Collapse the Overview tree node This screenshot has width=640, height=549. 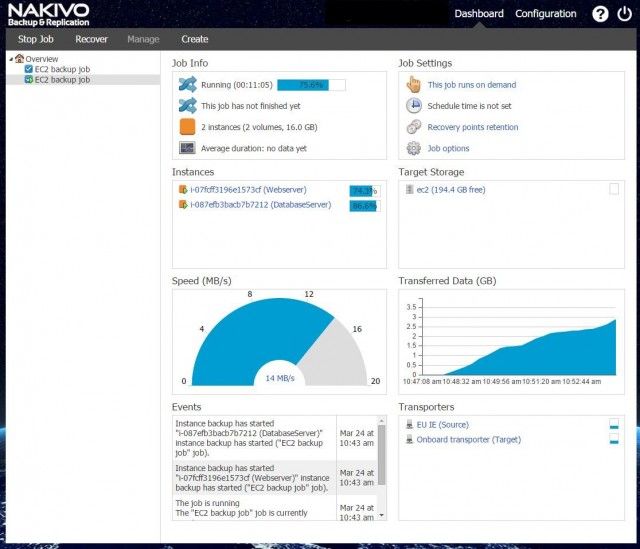coord(11,59)
